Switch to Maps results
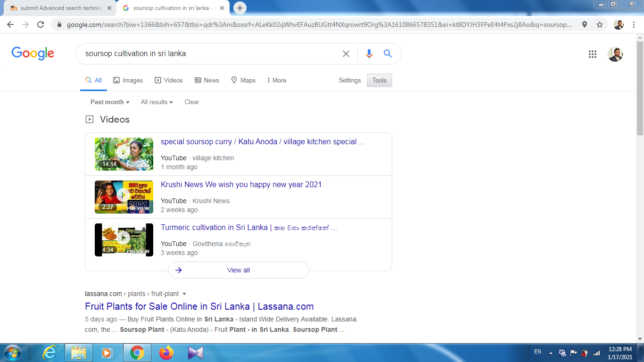Image resolution: width=644 pixels, height=362 pixels. tap(243, 80)
